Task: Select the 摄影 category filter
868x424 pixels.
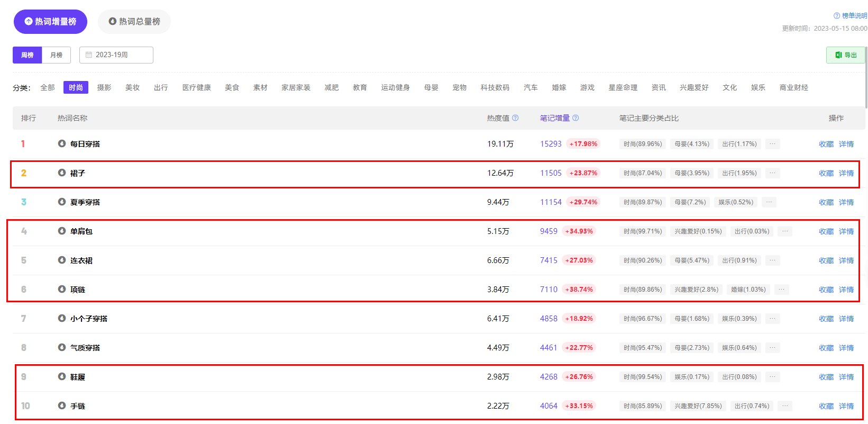Action: pyautogui.click(x=104, y=87)
